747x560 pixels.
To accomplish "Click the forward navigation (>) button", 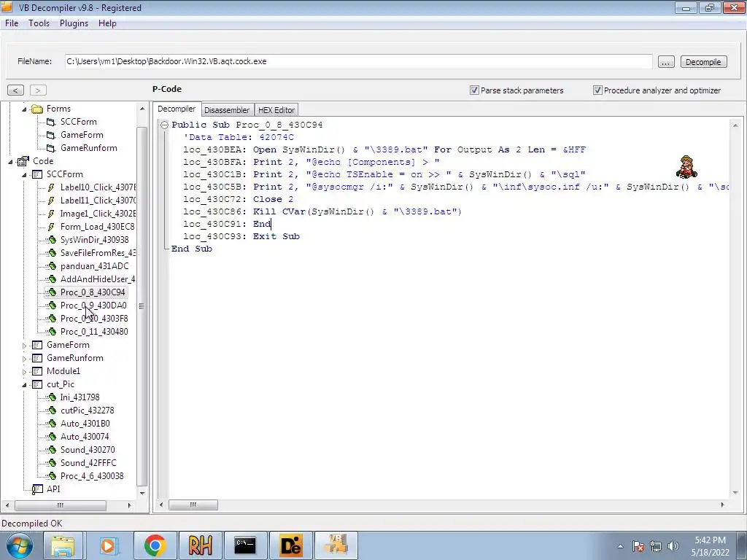I will 38,90.
